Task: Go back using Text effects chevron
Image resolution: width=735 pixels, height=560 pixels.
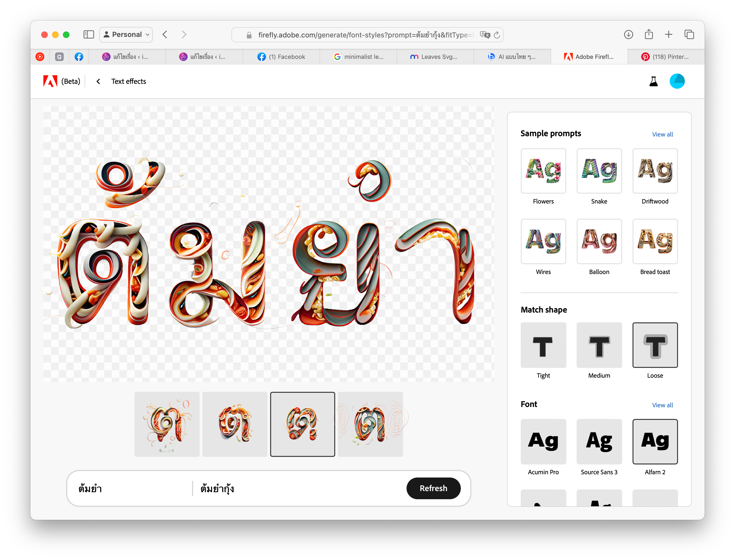Action: click(x=98, y=82)
